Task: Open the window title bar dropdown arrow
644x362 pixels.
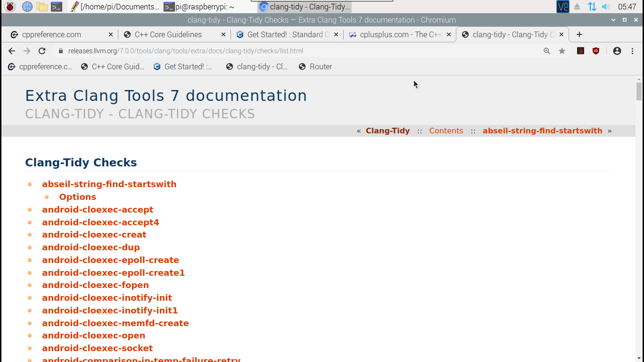Action: [613, 20]
